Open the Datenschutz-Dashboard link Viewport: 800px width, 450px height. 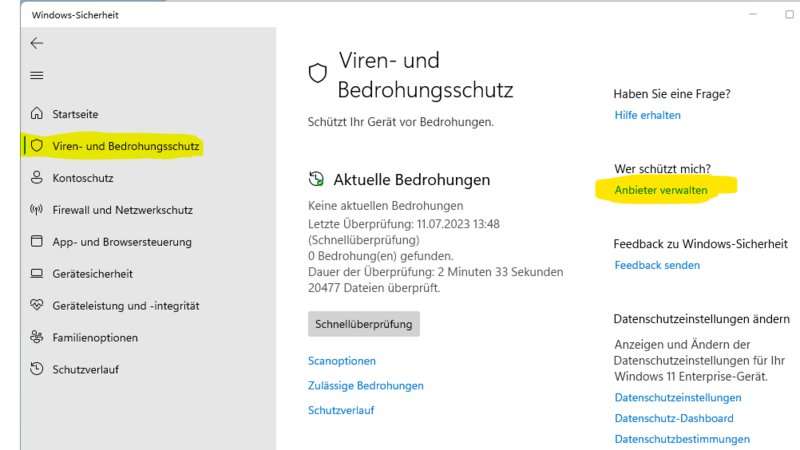(674, 418)
